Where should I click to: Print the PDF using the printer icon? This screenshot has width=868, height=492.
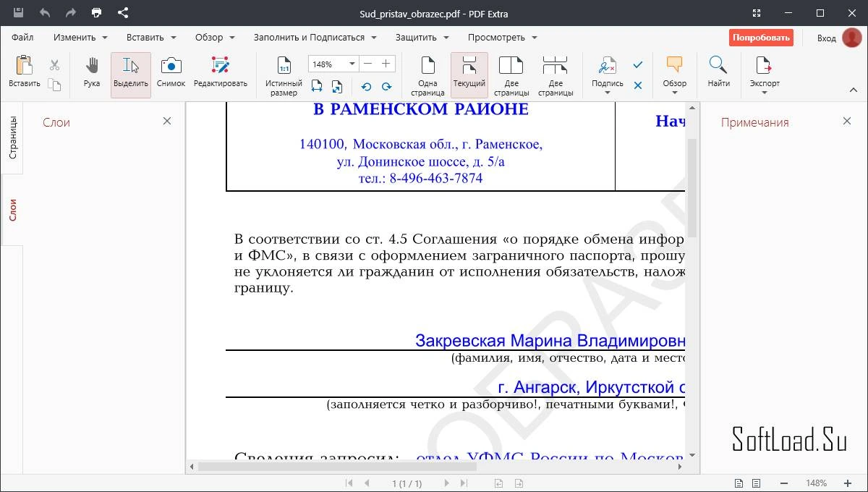(x=97, y=12)
